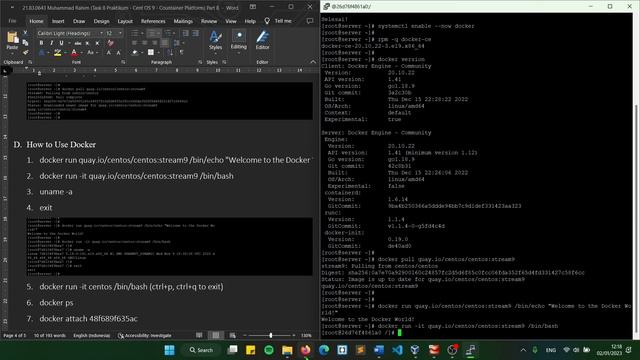Click the Strikethrough (abc) icon
Viewport: 640px width, 360px height.
pos(78,43)
